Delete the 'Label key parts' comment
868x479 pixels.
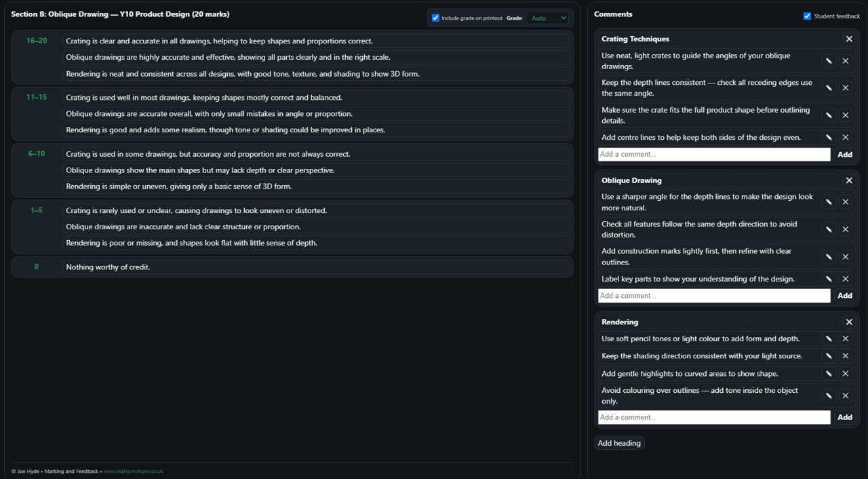[846, 279]
